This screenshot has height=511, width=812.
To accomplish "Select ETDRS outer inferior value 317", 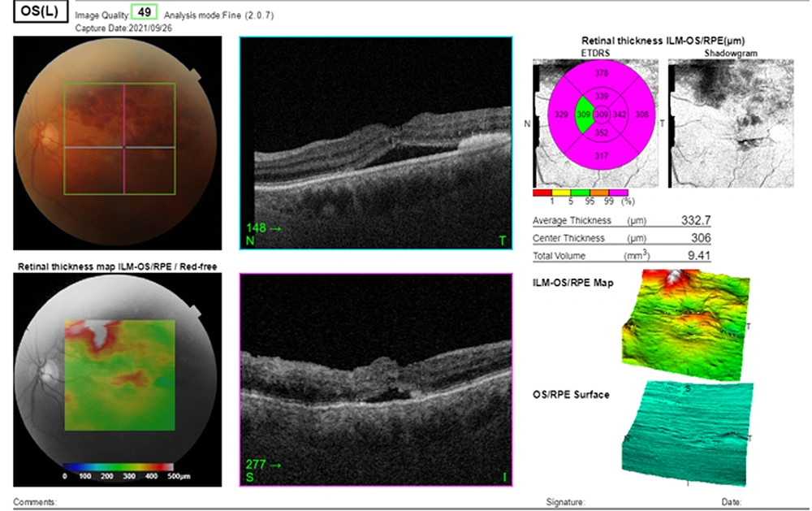I will tap(601, 155).
